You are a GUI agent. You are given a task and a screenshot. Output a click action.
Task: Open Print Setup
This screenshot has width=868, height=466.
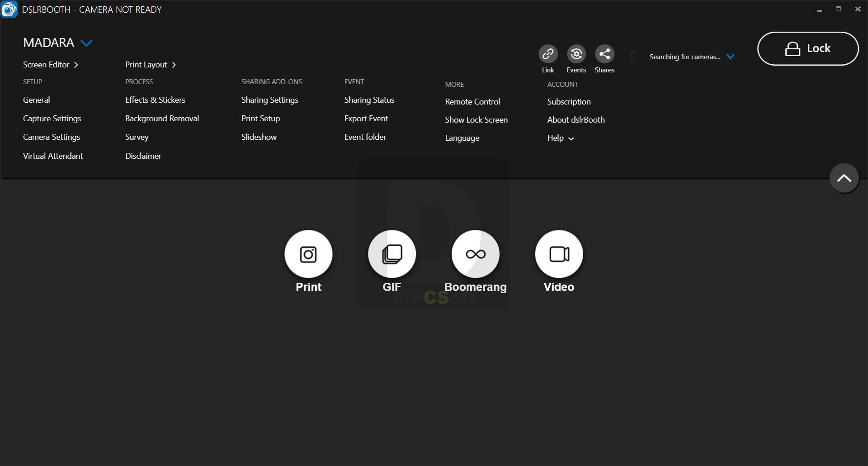click(x=261, y=119)
